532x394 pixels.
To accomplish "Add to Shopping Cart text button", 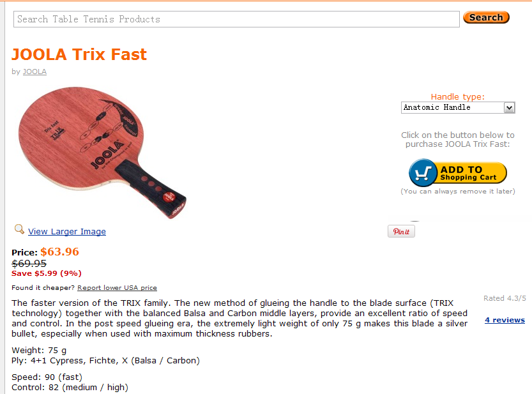I will 468,173.
